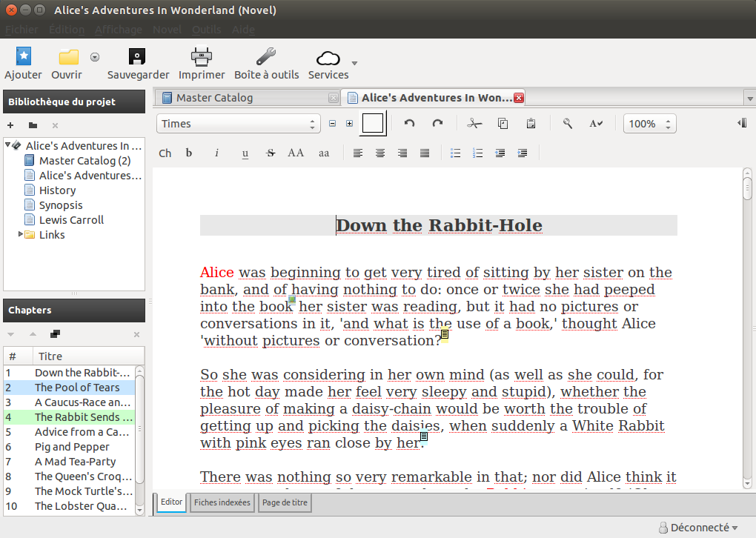Open the 100% zoom selector
Image resolution: width=756 pixels, height=538 pixels.
click(649, 124)
